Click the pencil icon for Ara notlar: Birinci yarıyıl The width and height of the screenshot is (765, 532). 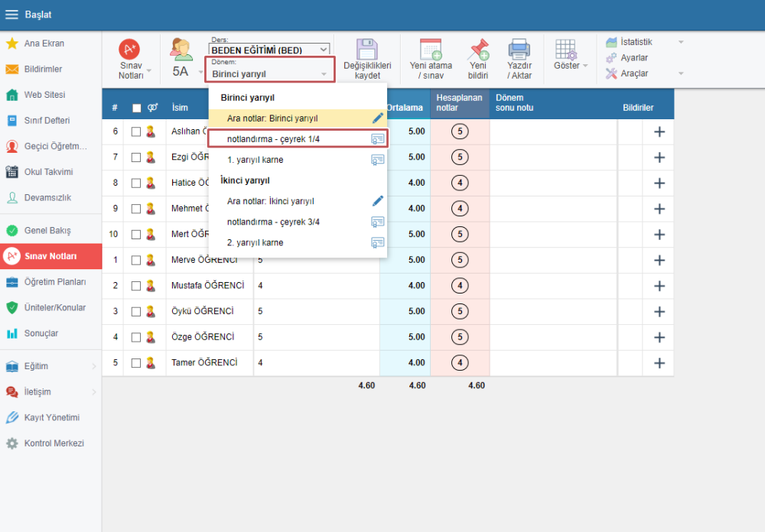(x=378, y=118)
